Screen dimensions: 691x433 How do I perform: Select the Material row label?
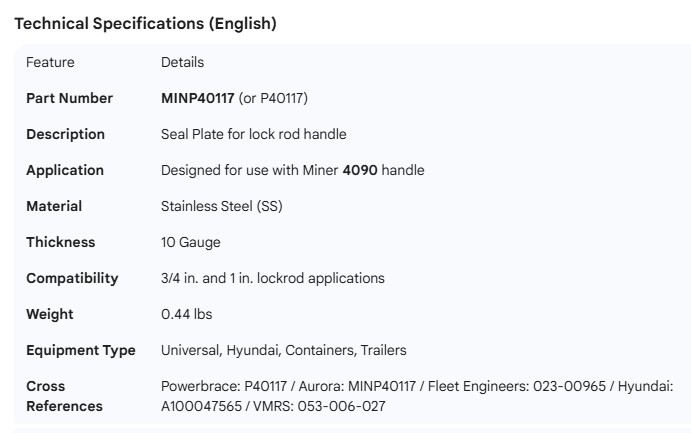click(x=54, y=206)
